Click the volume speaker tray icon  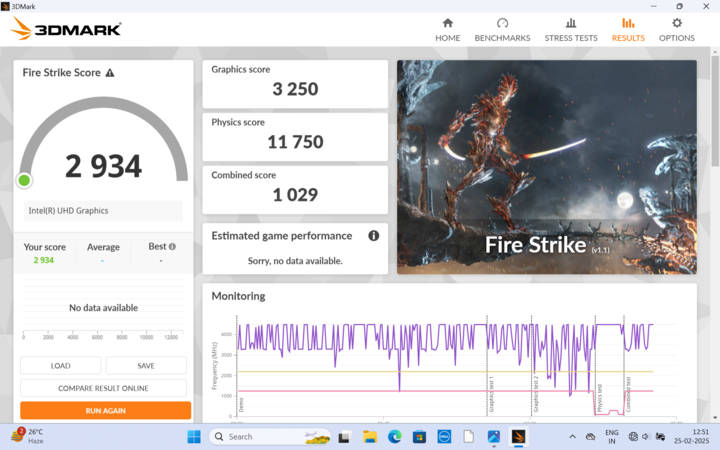(646, 437)
